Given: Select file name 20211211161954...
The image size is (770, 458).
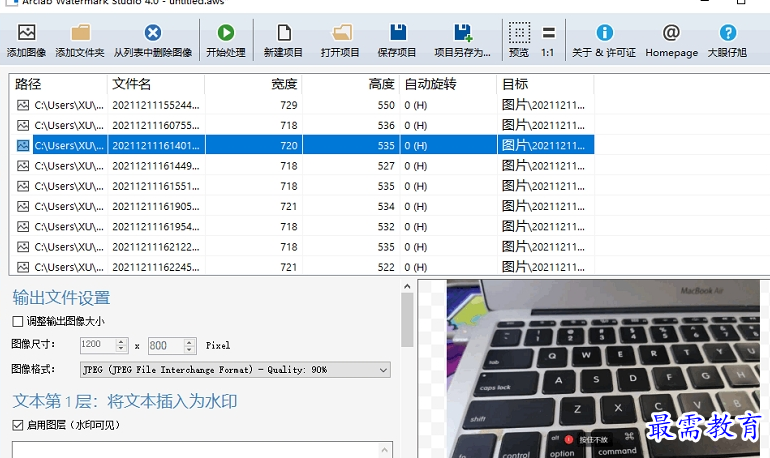Looking at the screenshot, I should coord(156,226).
